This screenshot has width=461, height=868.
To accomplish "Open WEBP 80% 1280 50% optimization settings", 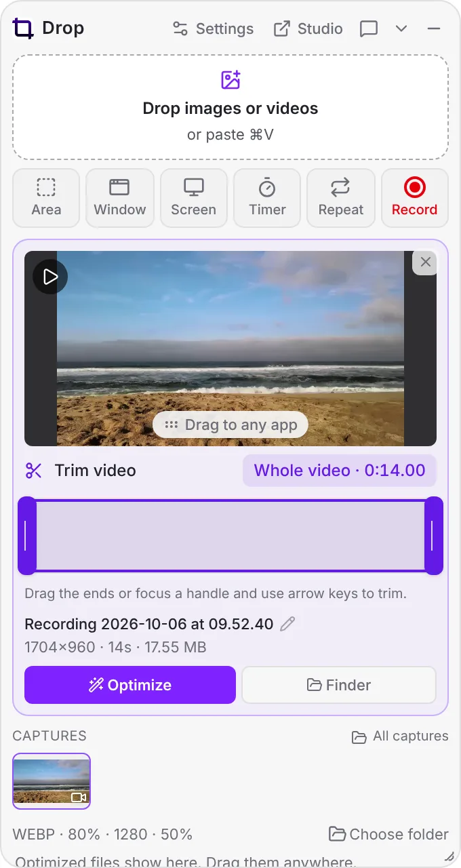I will point(102,834).
